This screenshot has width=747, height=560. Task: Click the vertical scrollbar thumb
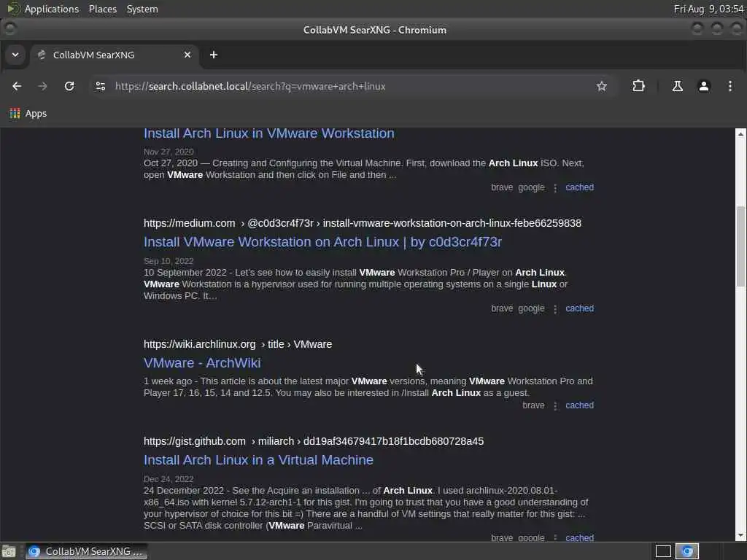click(x=740, y=246)
